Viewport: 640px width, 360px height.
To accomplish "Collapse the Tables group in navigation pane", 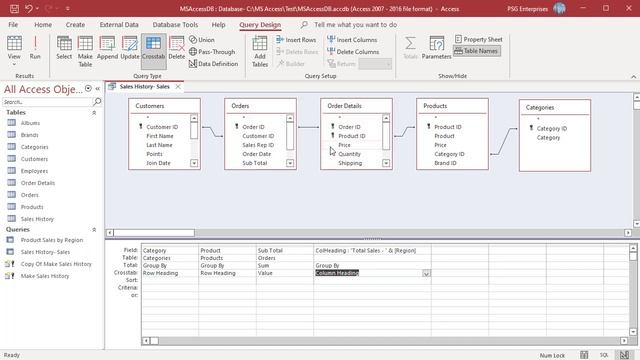I will coord(94,113).
